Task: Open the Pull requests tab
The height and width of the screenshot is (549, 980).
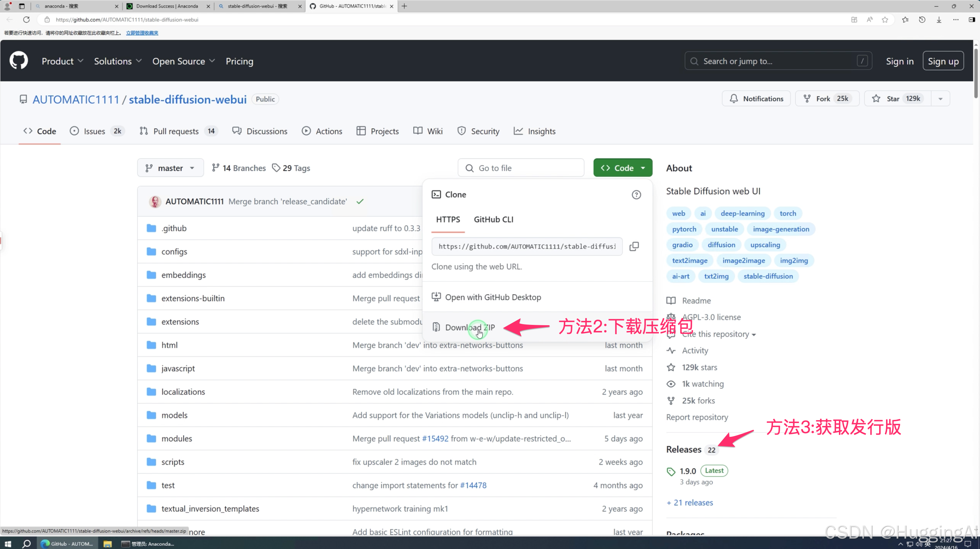Action: pos(176,131)
